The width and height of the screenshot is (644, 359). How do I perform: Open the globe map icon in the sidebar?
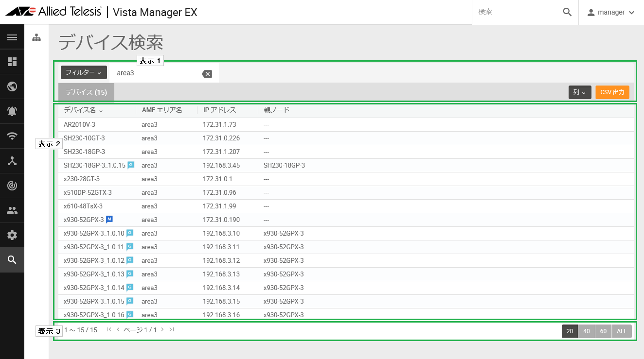click(x=12, y=86)
